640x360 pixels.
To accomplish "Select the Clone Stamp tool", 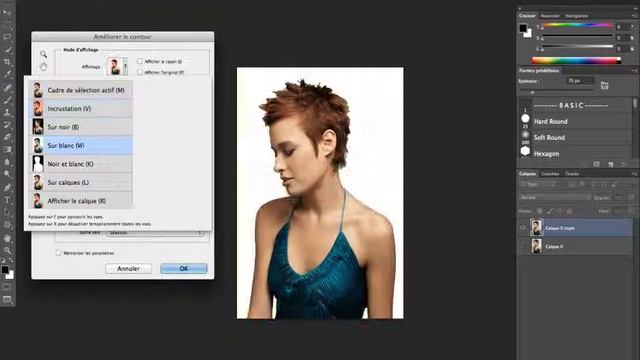I will (x=7, y=112).
